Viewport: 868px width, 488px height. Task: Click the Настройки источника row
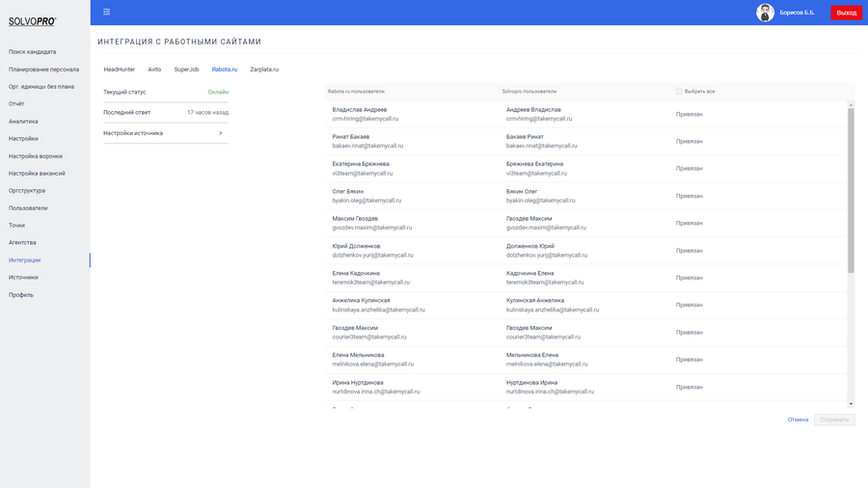pyautogui.click(x=166, y=133)
